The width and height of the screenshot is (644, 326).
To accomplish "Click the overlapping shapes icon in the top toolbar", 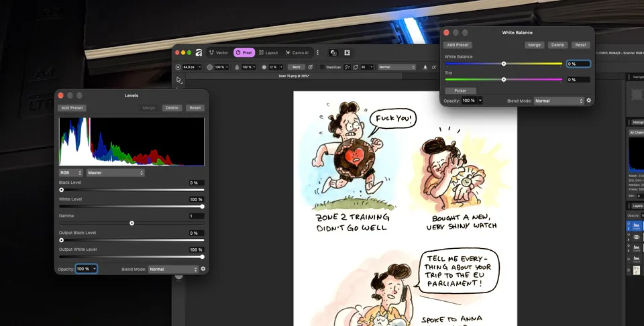I will click(x=333, y=52).
